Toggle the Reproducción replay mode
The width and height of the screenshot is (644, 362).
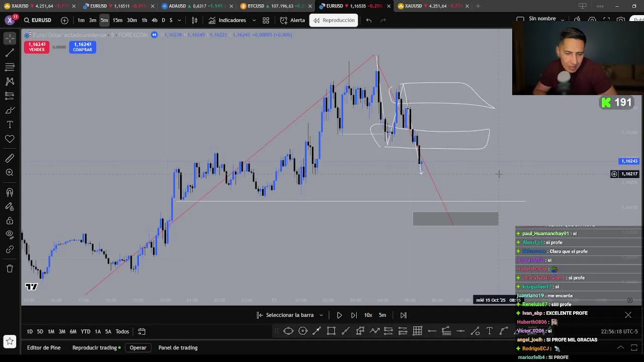334,20
